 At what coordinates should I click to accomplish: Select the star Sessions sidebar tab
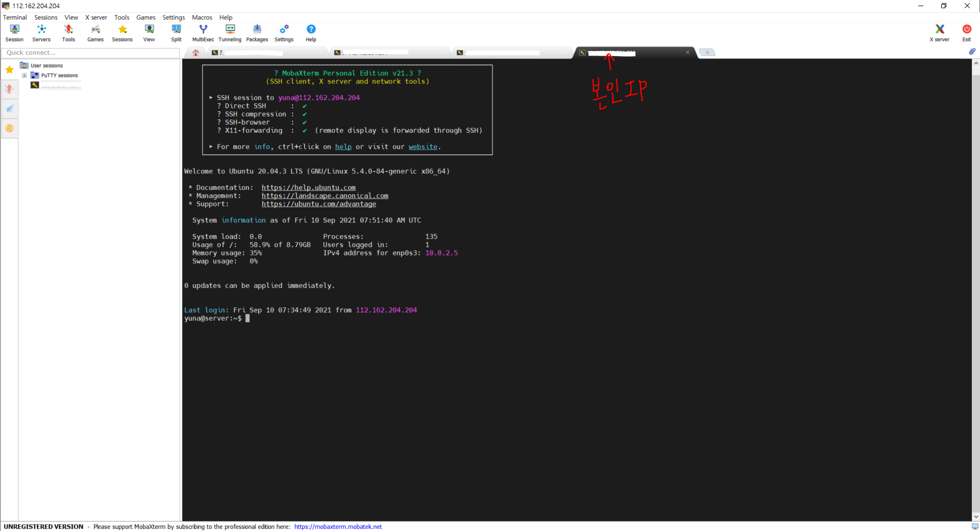point(9,69)
